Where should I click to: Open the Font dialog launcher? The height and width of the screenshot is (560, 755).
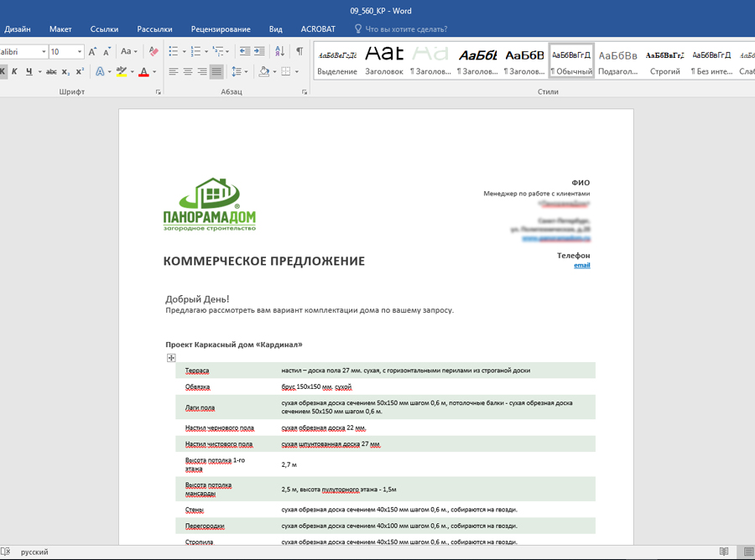(159, 92)
